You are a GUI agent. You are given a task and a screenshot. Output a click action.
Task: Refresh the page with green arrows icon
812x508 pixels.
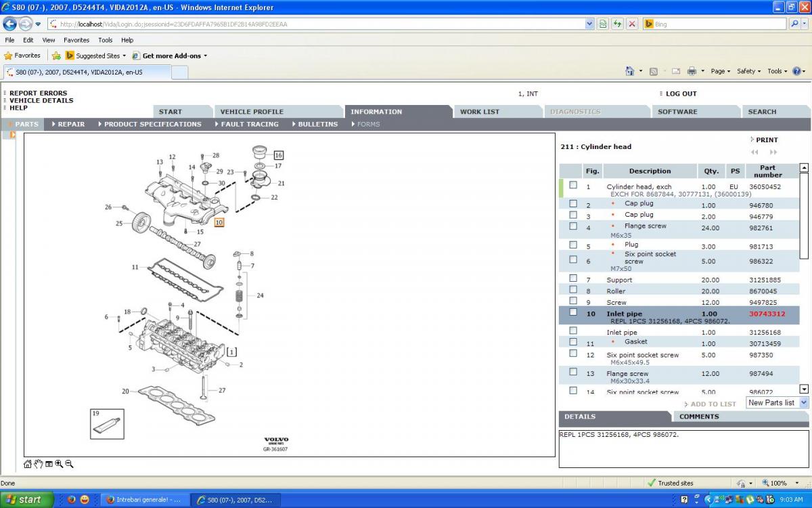tap(617, 24)
